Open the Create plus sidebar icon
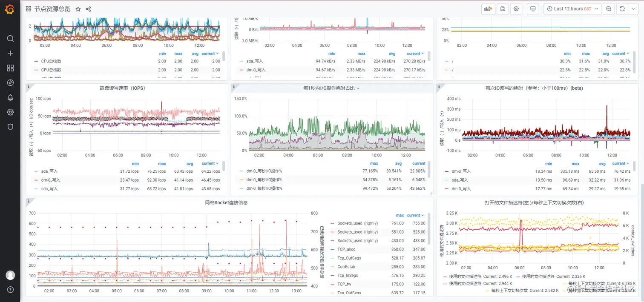The height and width of the screenshot is (302, 644). [x=10, y=54]
